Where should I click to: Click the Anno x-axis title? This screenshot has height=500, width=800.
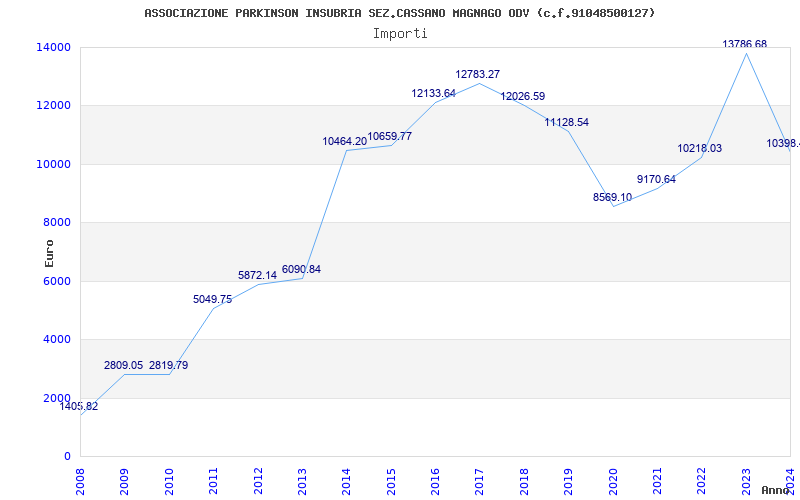[x=776, y=490]
